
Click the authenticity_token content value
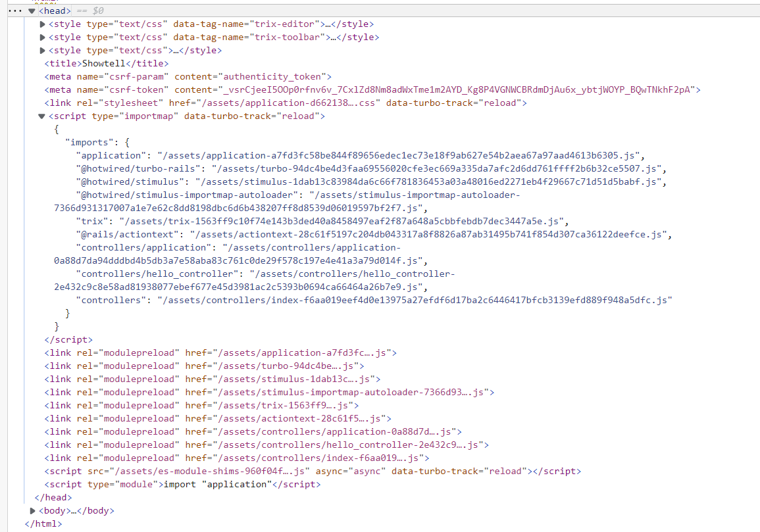(272, 76)
